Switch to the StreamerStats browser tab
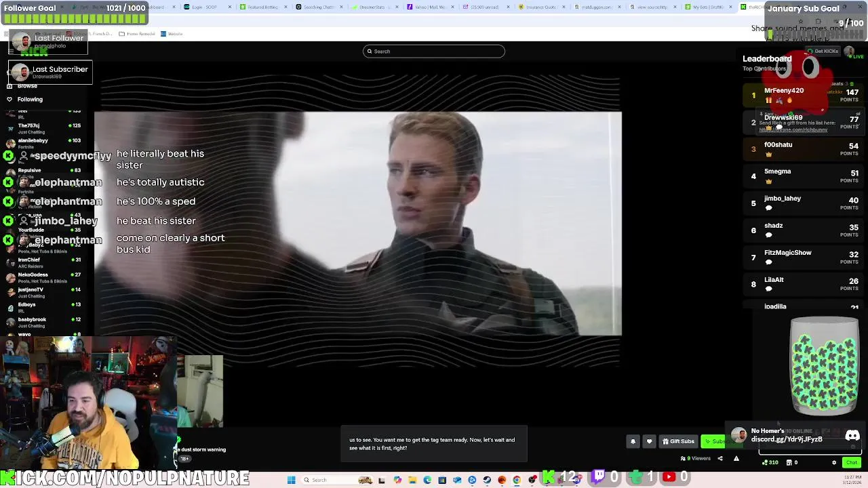This screenshot has height=488, width=868. click(x=373, y=7)
